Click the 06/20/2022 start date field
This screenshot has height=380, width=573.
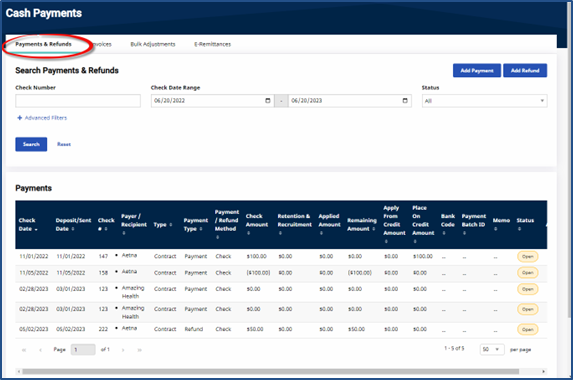coord(212,101)
